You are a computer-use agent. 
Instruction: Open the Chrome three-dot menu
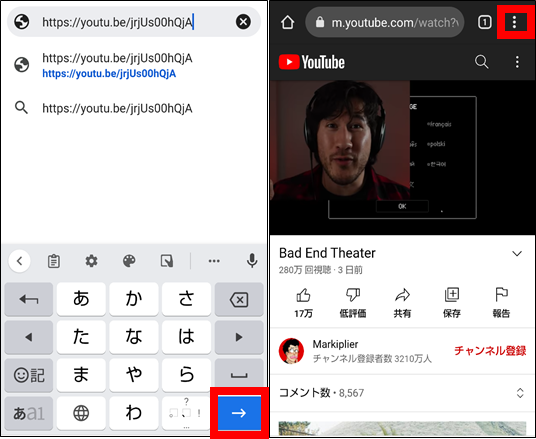point(514,22)
